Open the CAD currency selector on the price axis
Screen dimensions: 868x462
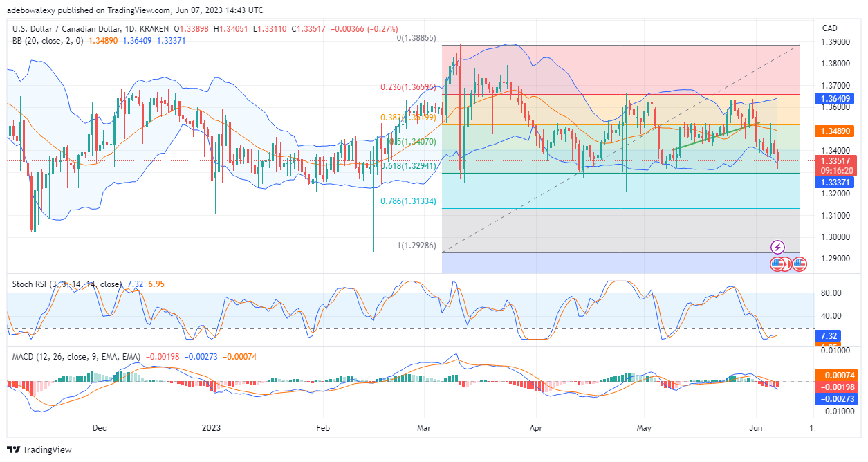click(x=829, y=28)
